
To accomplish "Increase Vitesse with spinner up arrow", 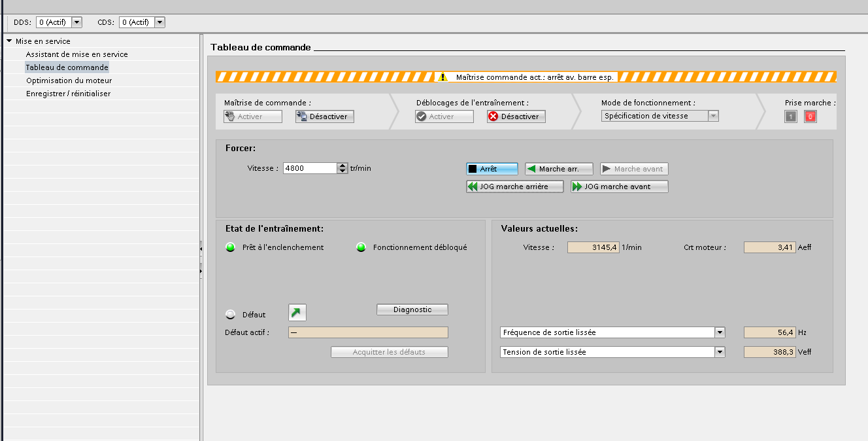I will tap(342, 166).
